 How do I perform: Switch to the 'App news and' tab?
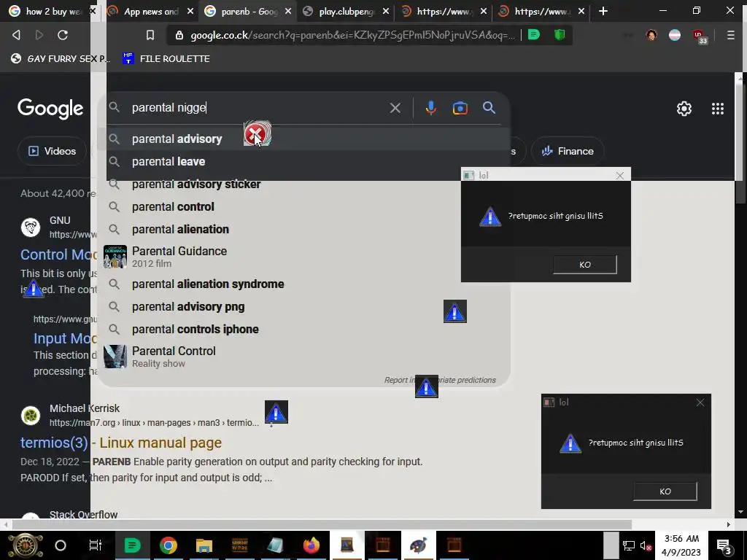pos(150,11)
